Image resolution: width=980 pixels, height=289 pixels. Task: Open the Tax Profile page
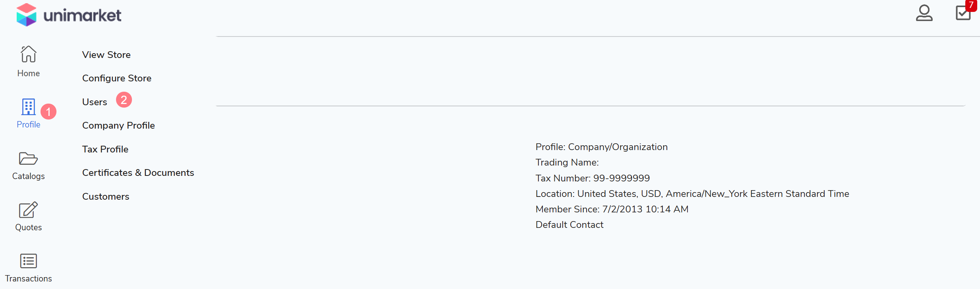pyautogui.click(x=105, y=149)
